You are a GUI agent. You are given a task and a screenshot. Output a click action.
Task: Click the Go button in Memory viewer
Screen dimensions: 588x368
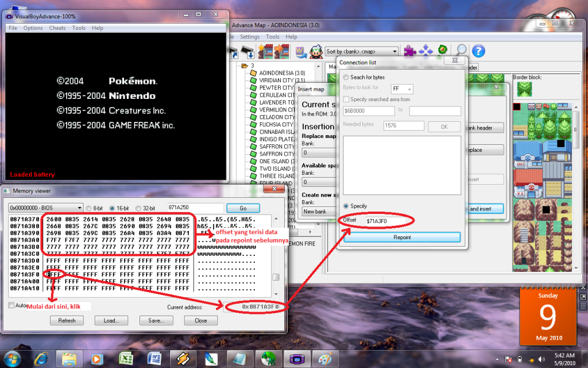tap(243, 208)
